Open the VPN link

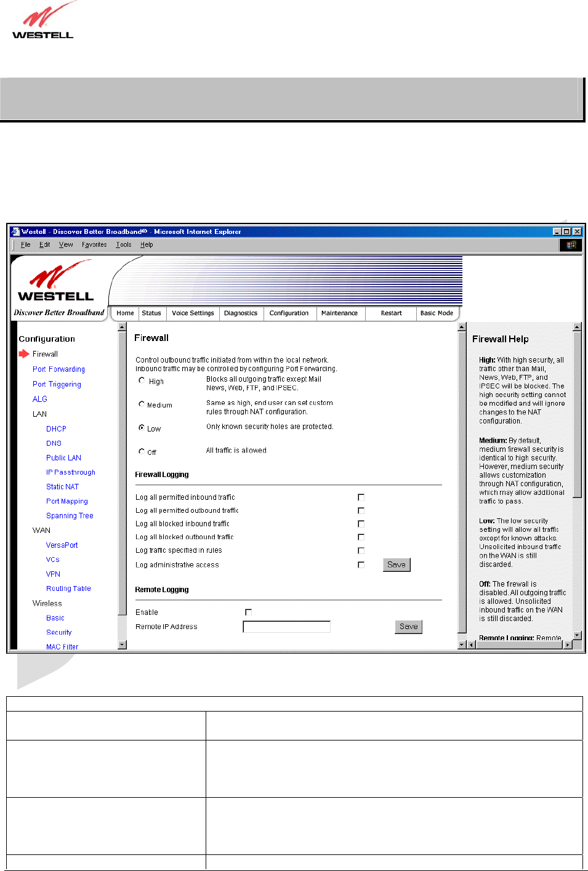53,574
